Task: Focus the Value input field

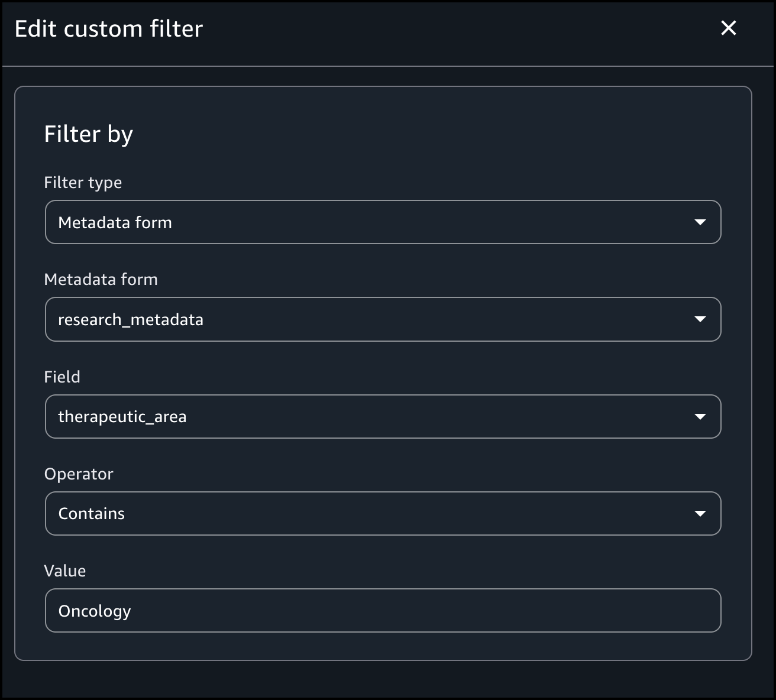Action: tap(383, 610)
